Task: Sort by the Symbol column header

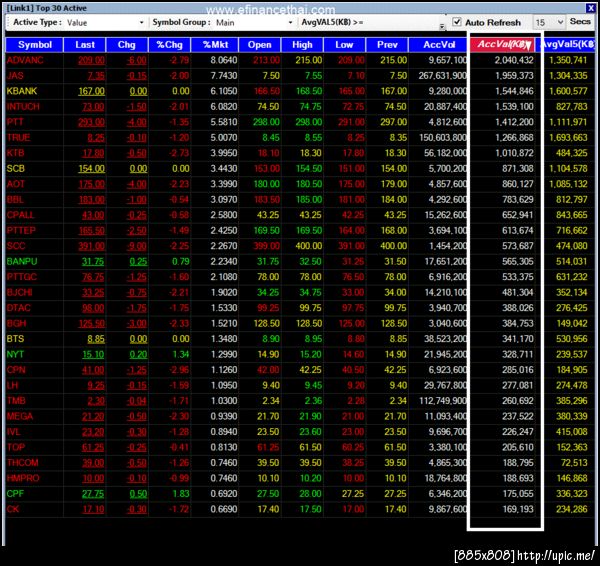Action: click(34, 45)
